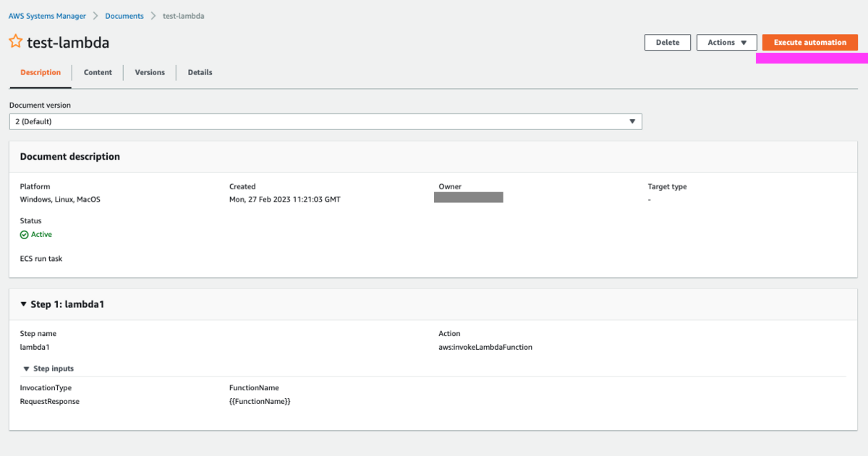Screen dimensions: 868x456
Task: Open the AWS Systems Manager breadcrumb link
Action: pos(47,16)
